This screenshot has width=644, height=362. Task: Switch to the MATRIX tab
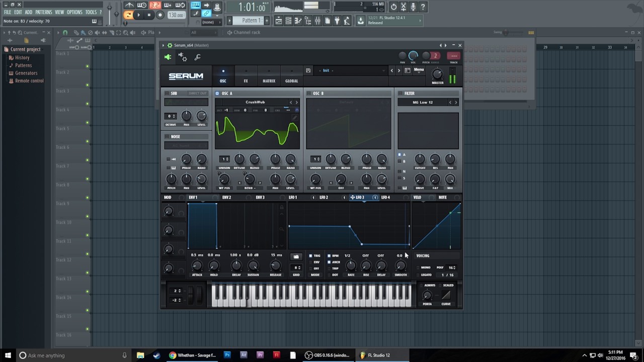269,76
